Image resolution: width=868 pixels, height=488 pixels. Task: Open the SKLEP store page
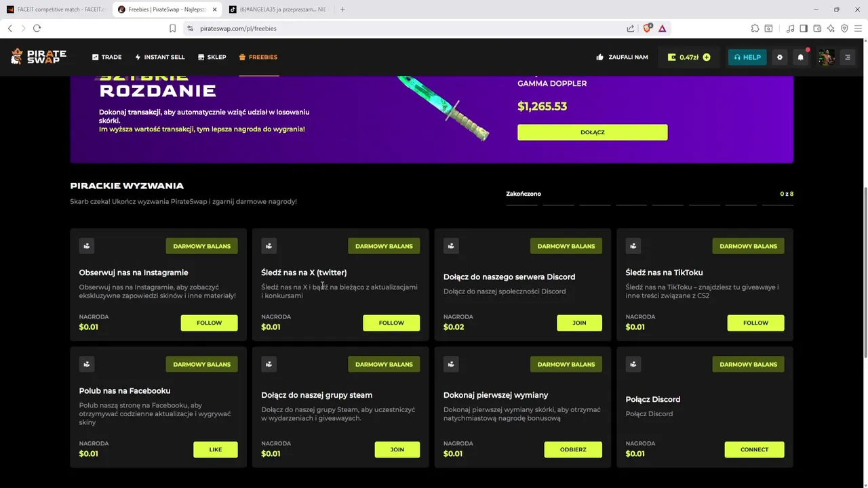click(212, 57)
